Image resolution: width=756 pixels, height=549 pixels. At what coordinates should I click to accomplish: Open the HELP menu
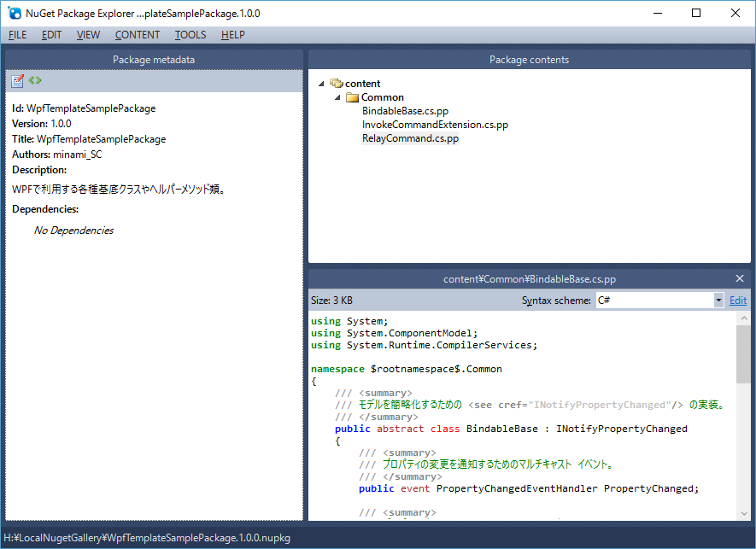[x=233, y=35]
